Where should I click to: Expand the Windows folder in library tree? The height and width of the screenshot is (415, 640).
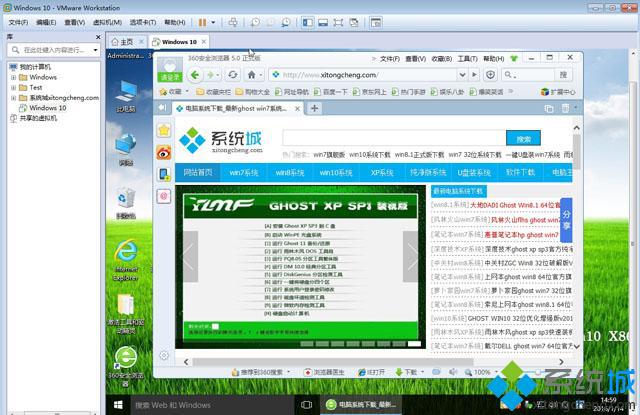pyautogui.click(x=13, y=77)
